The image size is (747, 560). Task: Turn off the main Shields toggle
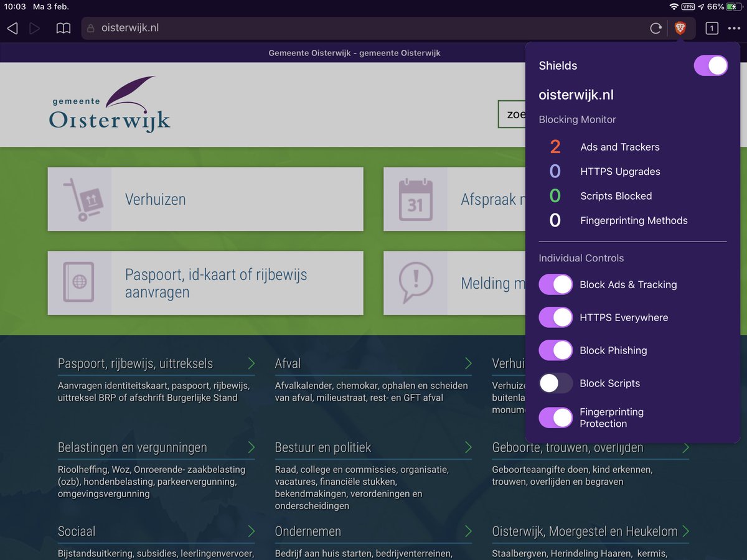[x=711, y=65]
